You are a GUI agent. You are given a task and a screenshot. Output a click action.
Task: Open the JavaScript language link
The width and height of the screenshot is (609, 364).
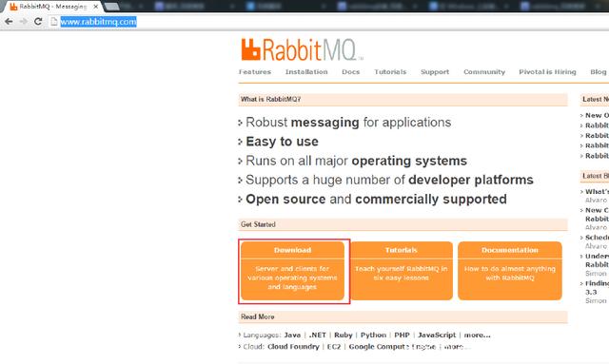coord(437,335)
